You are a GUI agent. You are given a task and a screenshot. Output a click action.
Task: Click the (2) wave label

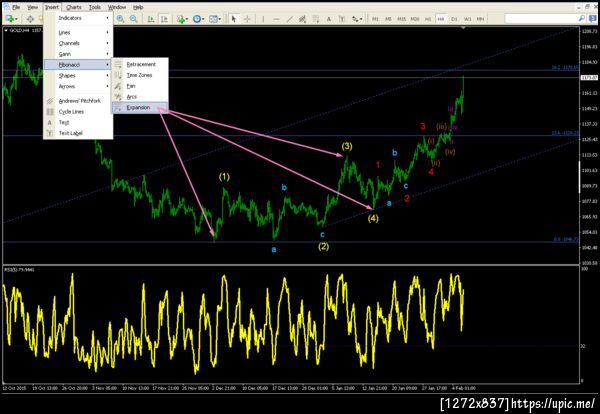click(323, 246)
